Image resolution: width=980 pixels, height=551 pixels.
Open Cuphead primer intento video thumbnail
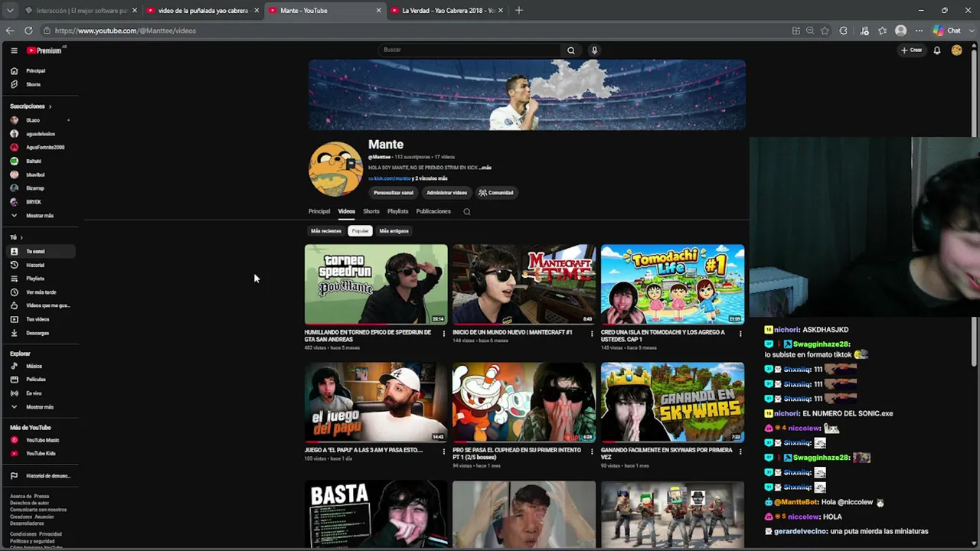pos(524,403)
